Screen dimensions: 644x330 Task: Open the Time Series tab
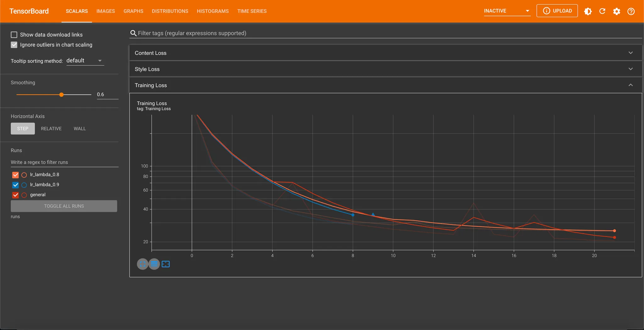click(x=252, y=11)
